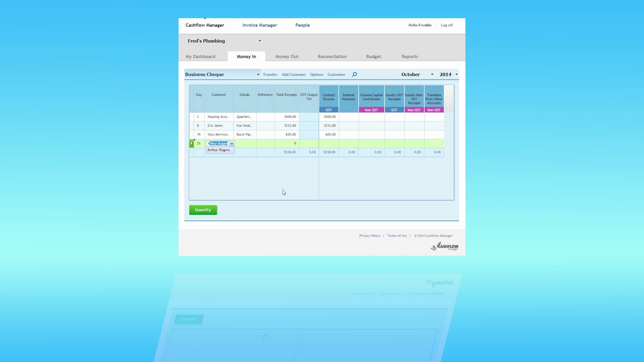Click the Silas Merriwe... customer cell

tap(219, 134)
